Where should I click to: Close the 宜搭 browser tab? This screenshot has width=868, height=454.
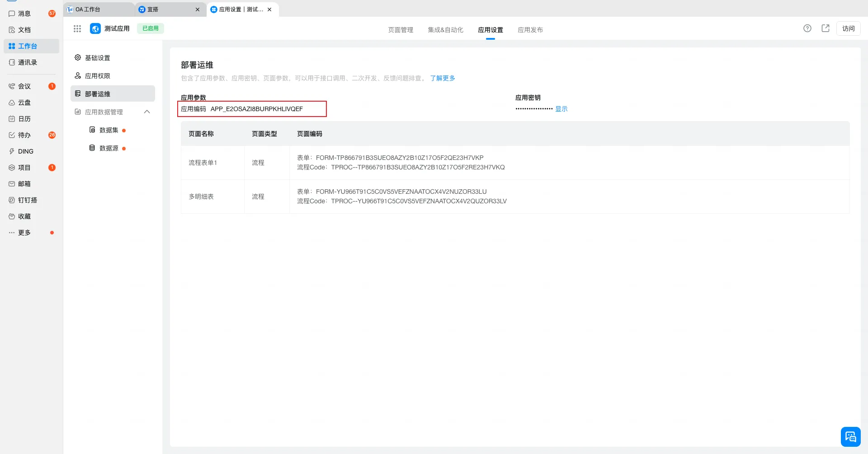198,9
